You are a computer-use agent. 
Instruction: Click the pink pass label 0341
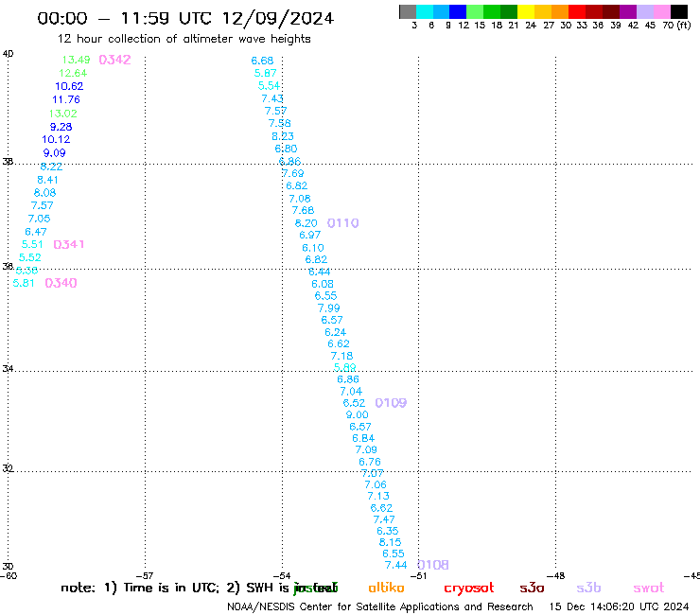[x=69, y=245]
